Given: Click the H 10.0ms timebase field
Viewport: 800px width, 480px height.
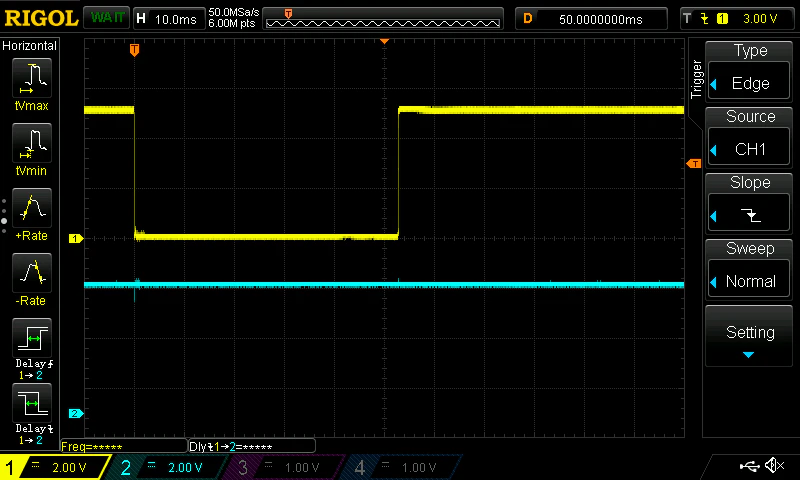Looking at the screenshot, I should pyautogui.click(x=168, y=19).
